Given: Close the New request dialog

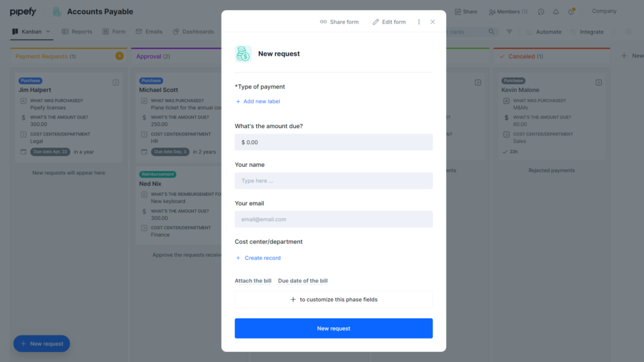Looking at the screenshot, I should click(433, 21).
